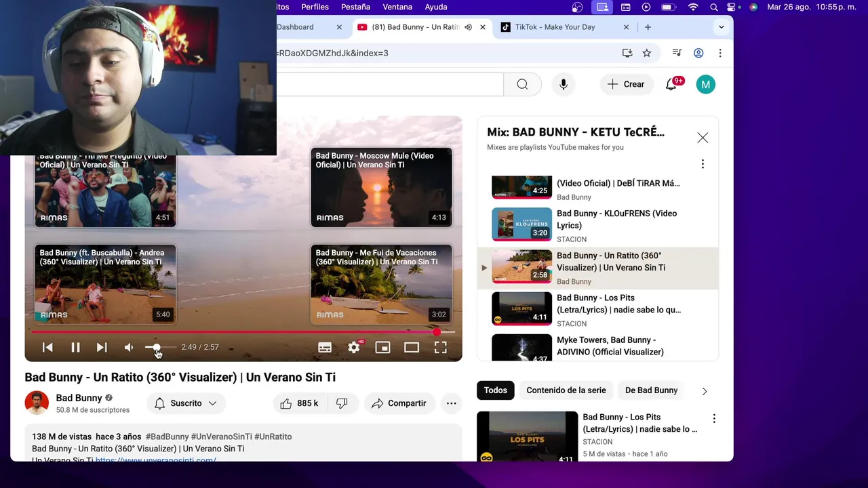Select the current Un Ratito playlist row
The image size is (868, 488).
597,268
